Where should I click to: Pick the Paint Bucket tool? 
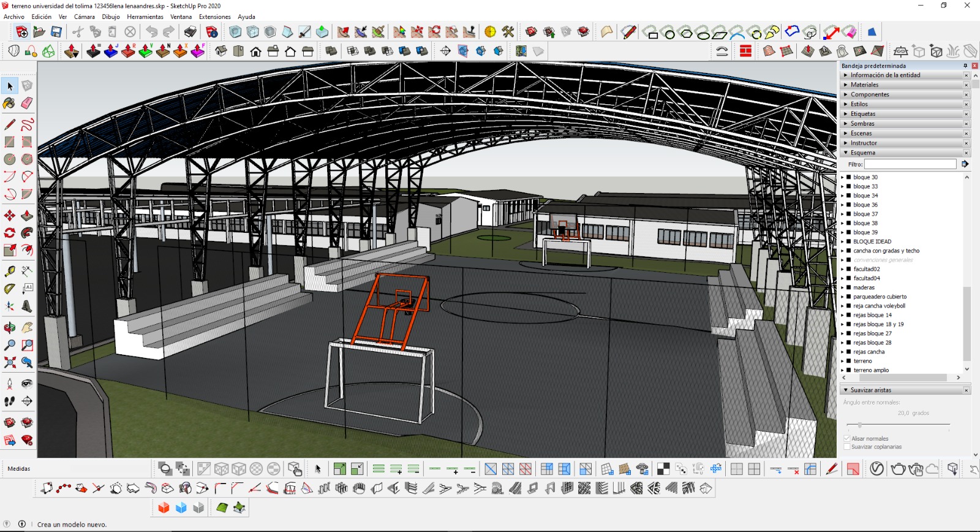pos(10,104)
